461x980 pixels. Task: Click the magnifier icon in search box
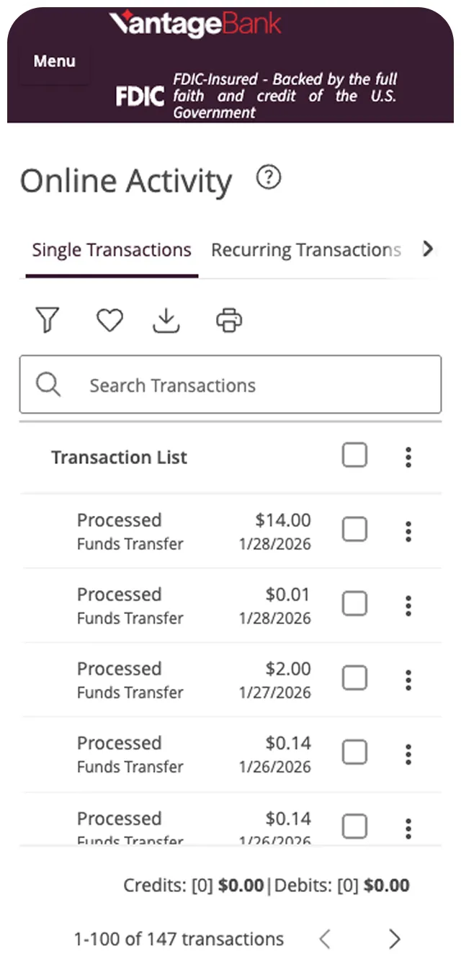(48, 385)
